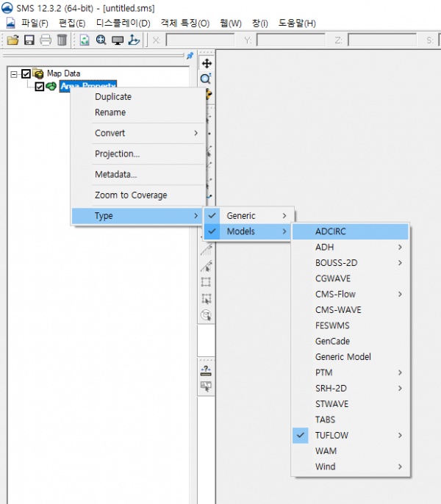Select the Pan tool
This screenshot has width=441, height=504.
tap(207, 63)
